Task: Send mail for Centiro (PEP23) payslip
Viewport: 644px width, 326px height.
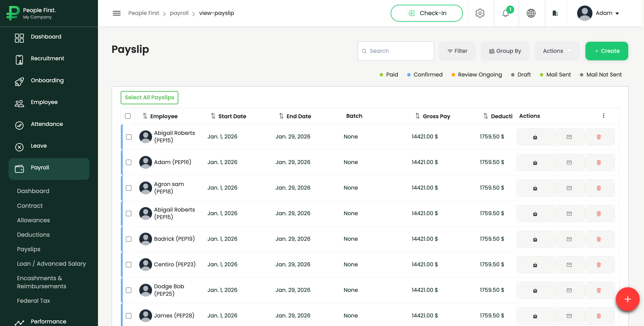Action: tap(569, 265)
